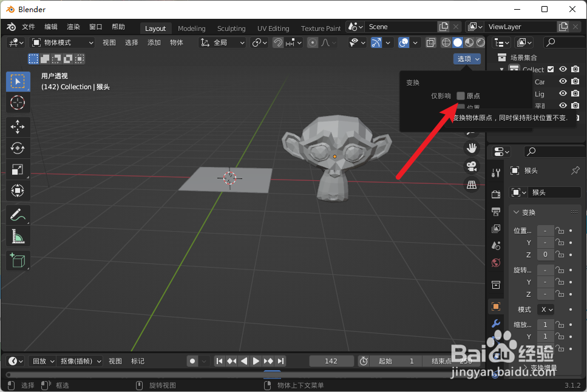The height and width of the screenshot is (392, 587).
Task: Click the play animation button
Action: (256, 361)
